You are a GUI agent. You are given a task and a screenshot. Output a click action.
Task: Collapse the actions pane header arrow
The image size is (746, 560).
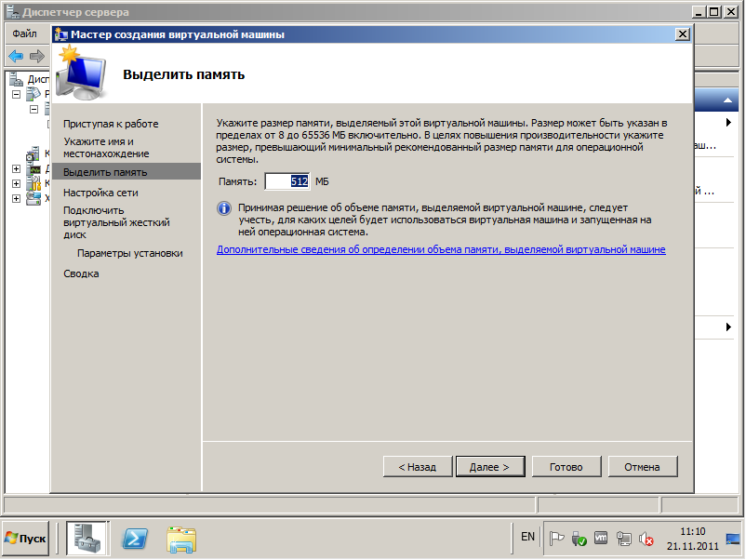click(x=727, y=100)
